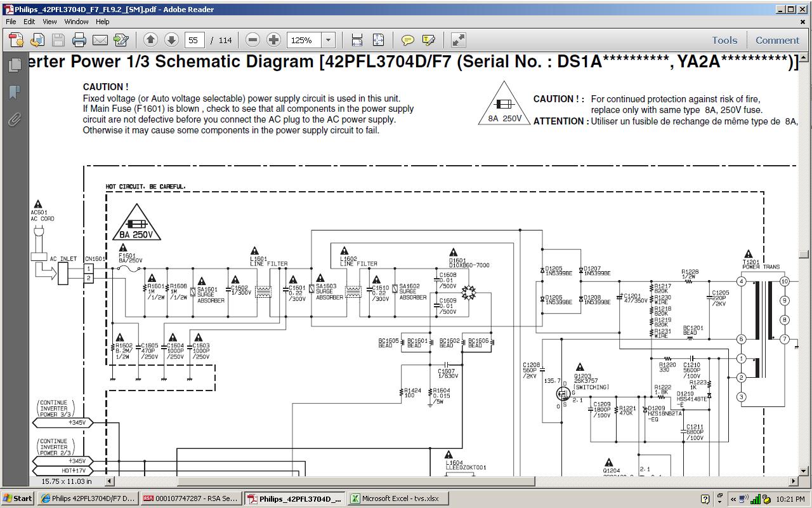Click the convert/export file toolbar icon
This screenshot has width=812, height=508.
(37, 40)
